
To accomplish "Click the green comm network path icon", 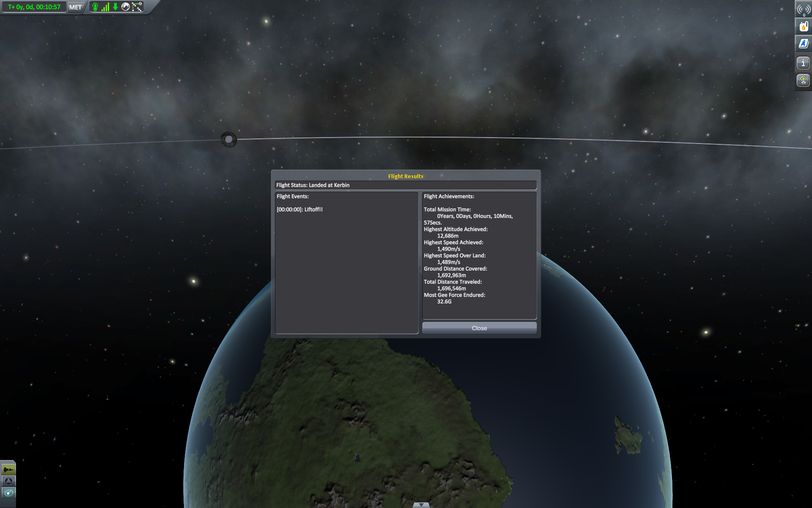I will [x=137, y=7].
